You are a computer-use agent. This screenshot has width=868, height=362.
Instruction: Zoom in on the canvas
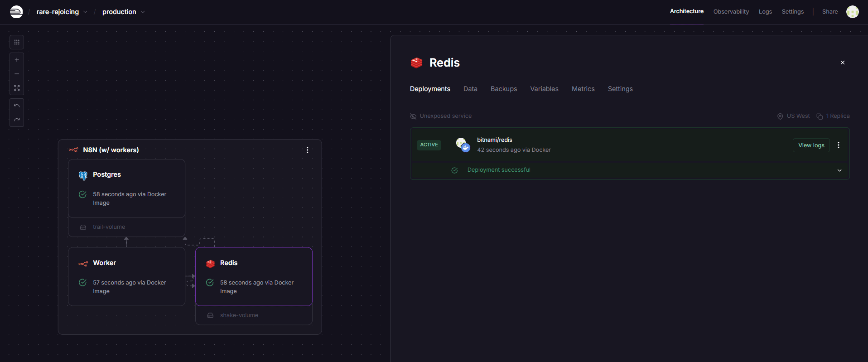pyautogui.click(x=17, y=60)
